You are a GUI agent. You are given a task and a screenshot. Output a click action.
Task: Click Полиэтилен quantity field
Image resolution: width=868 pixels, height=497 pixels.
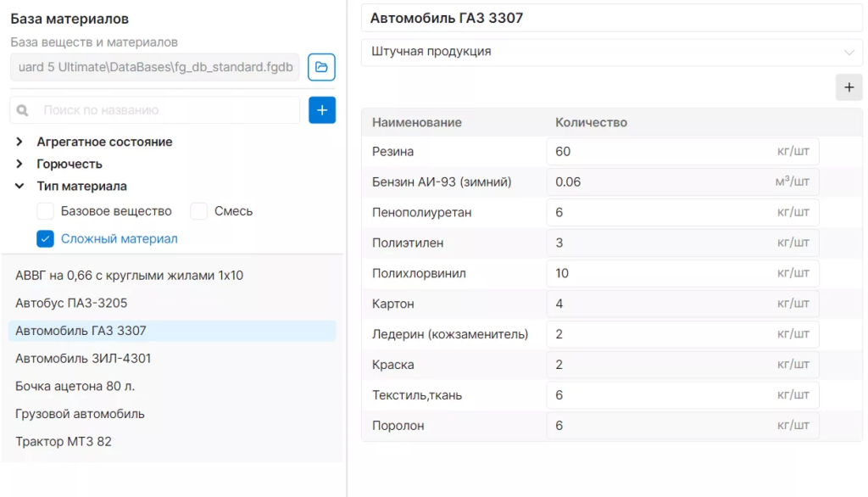click(x=682, y=243)
